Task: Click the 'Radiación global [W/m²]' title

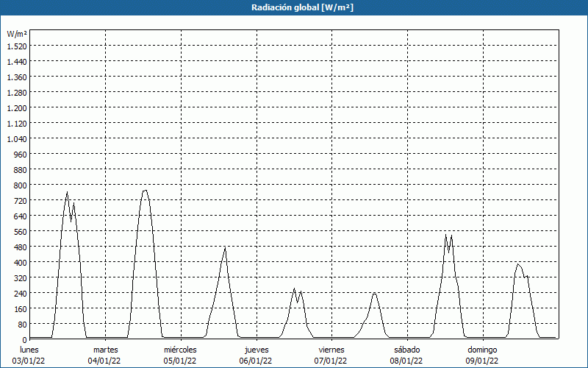Action: point(302,7)
